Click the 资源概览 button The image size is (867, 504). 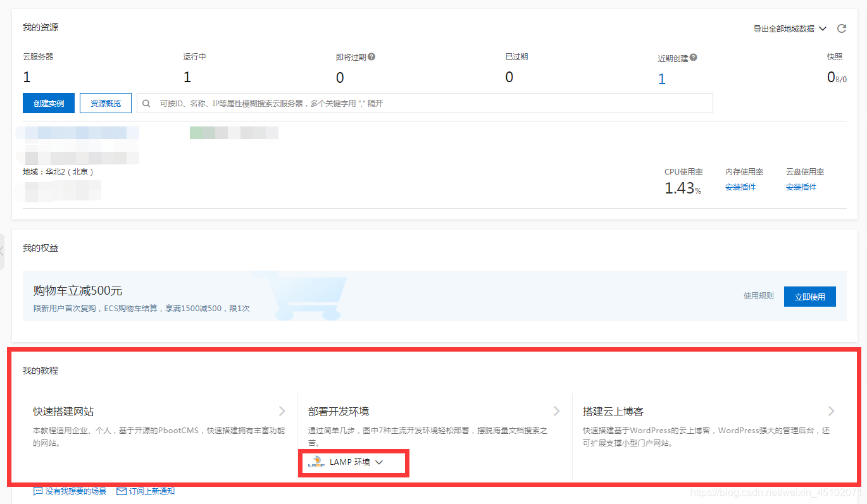[105, 102]
